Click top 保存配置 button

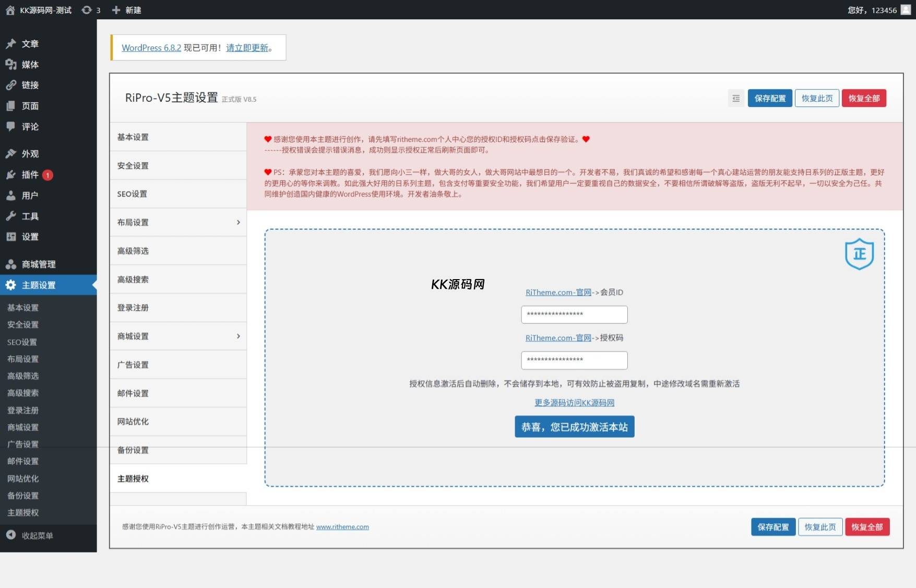pyautogui.click(x=770, y=98)
